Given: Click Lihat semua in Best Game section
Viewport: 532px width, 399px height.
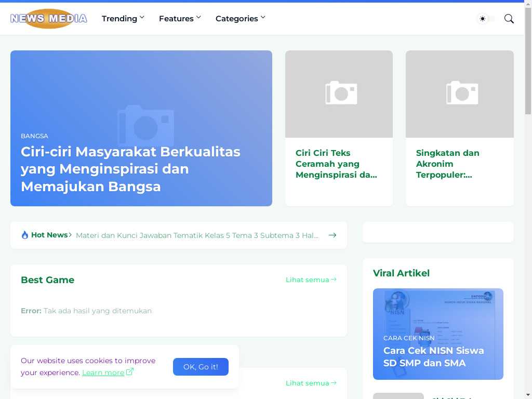Looking at the screenshot, I should [x=311, y=280].
